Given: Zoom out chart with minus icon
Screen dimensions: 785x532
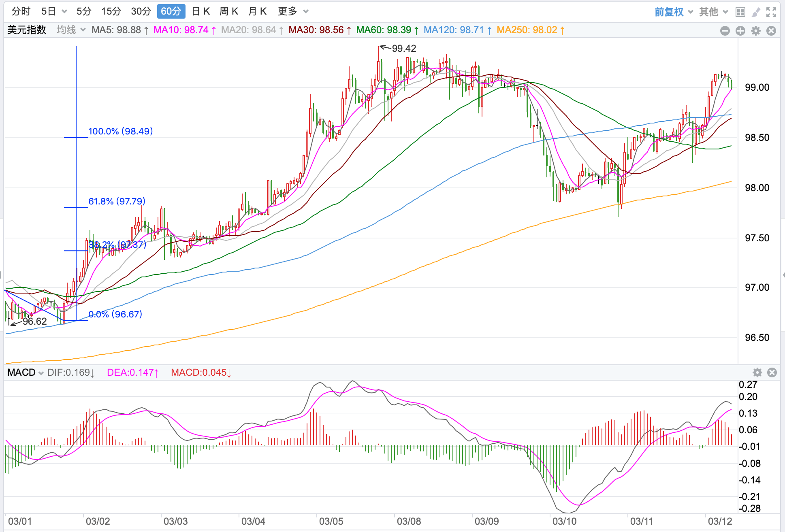Looking at the screenshot, I should [x=725, y=31].
